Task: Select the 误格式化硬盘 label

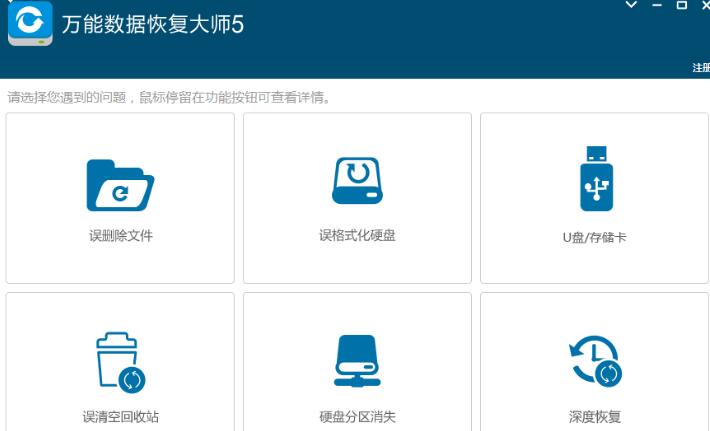Action: 357,235
